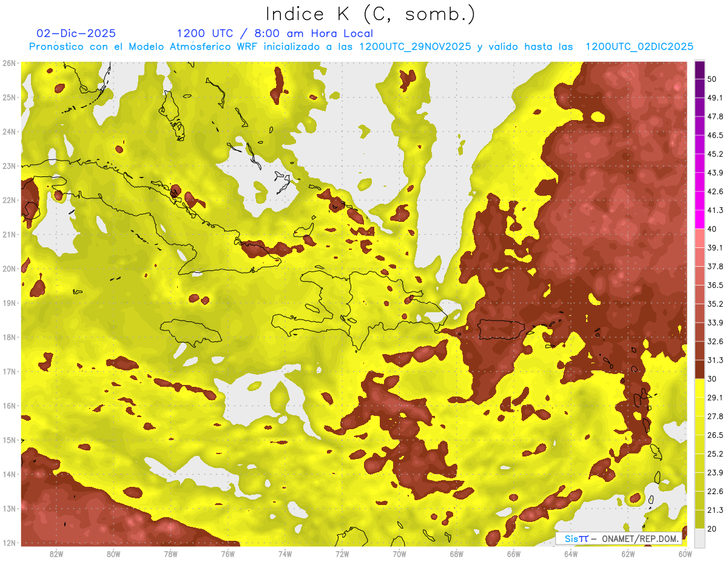728x562 pixels.
Task: Click the legend value '36.5'
Action: coord(715,285)
